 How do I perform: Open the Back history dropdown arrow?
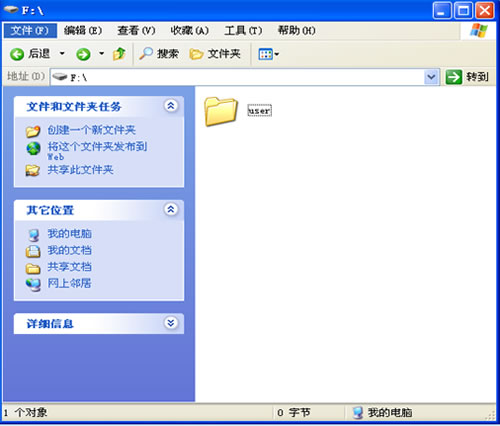62,53
